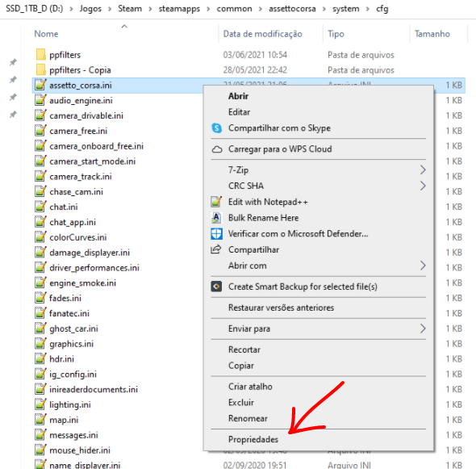The height and width of the screenshot is (469, 476).
Task: Click the WPS Cloud upload icon
Action: [217, 149]
